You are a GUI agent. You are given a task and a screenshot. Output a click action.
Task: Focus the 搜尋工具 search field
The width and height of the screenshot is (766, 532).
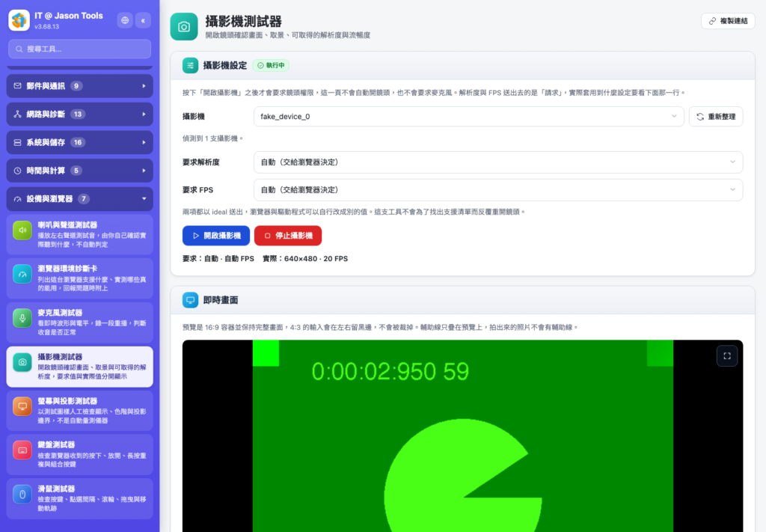[x=79, y=49]
